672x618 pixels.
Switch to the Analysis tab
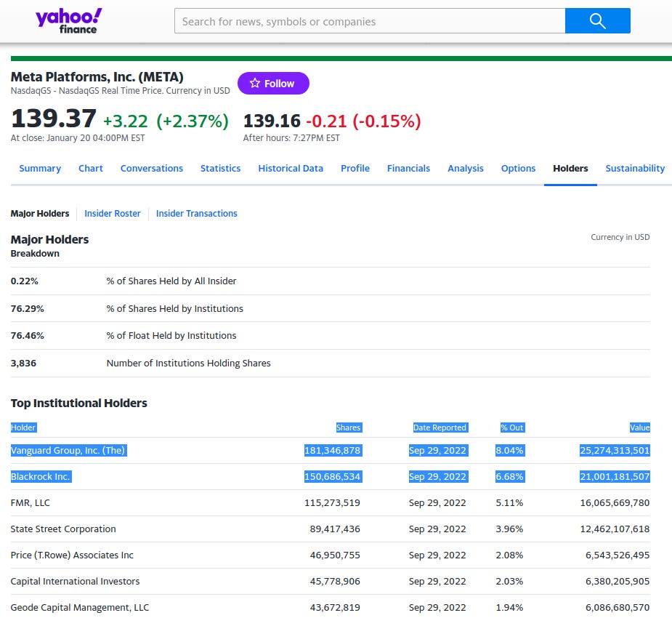(466, 168)
